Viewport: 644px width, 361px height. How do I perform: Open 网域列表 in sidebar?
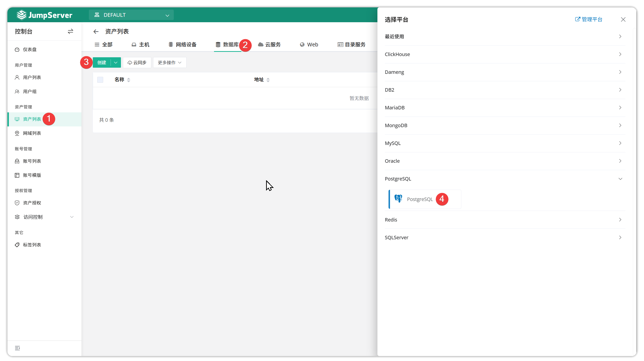pos(32,133)
